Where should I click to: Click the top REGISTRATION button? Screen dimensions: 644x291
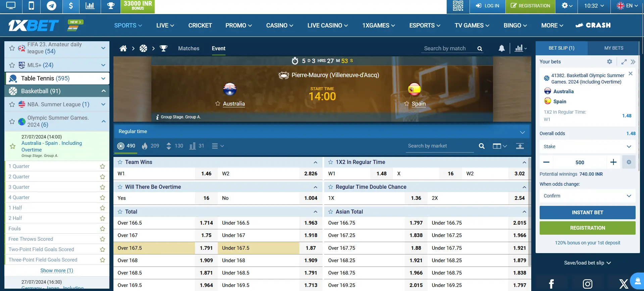click(x=531, y=6)
